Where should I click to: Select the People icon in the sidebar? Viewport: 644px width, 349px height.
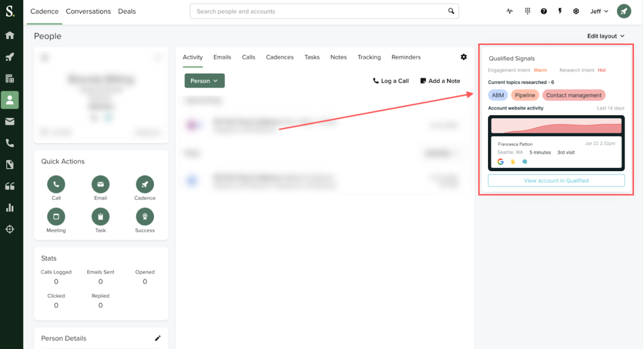(x=10, y=100)
